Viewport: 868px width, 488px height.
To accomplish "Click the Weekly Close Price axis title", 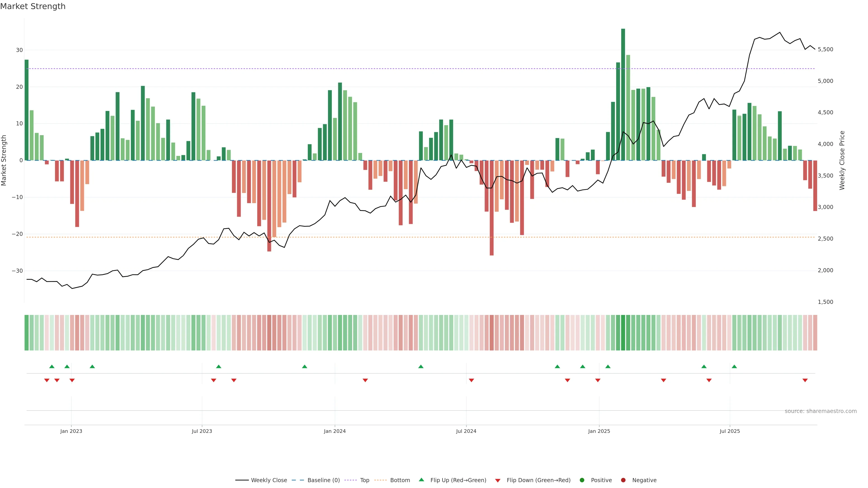I will click(x=842, y=160).
